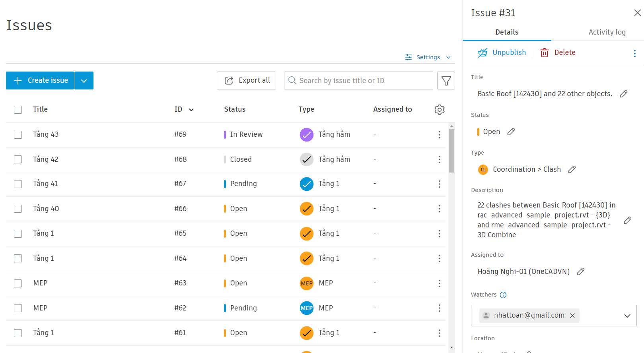Tick the select-all checkbox in header
Screen dimensions: 644x353
[18, 110]
